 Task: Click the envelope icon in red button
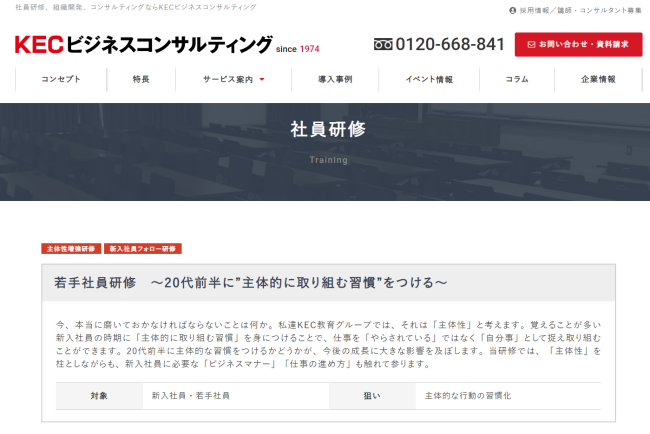(531, 44)
